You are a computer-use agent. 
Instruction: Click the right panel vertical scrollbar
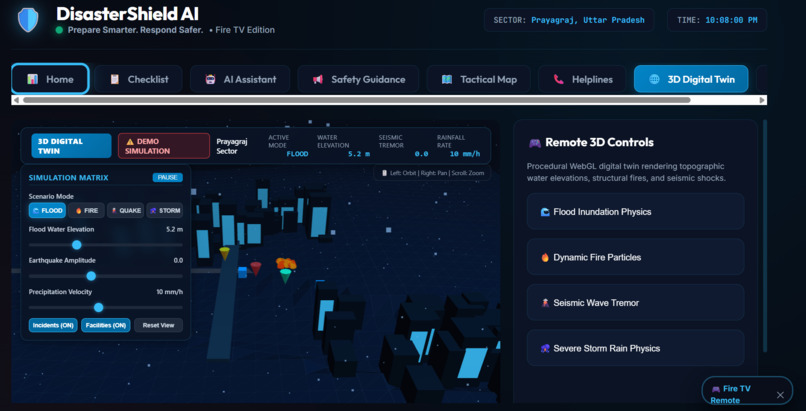coord(765,236)
